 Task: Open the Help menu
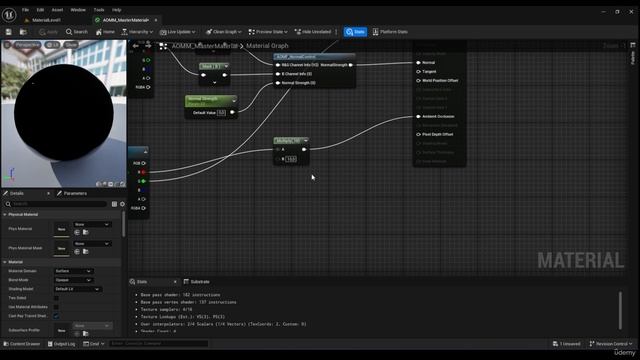[x=116, y=10]
